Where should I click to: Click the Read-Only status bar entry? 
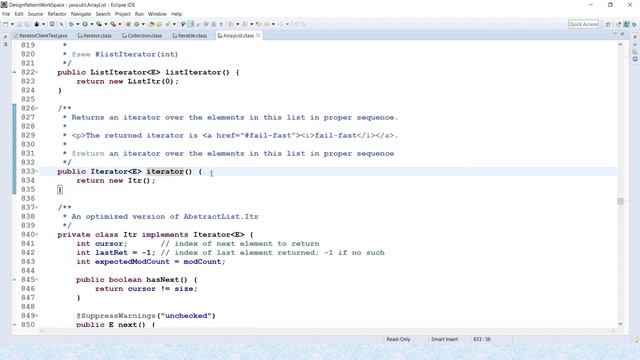pos(398,339)
